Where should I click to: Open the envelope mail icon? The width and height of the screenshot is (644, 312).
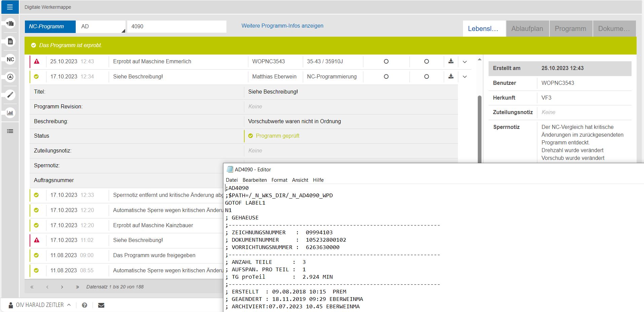(x=101, y=305)
